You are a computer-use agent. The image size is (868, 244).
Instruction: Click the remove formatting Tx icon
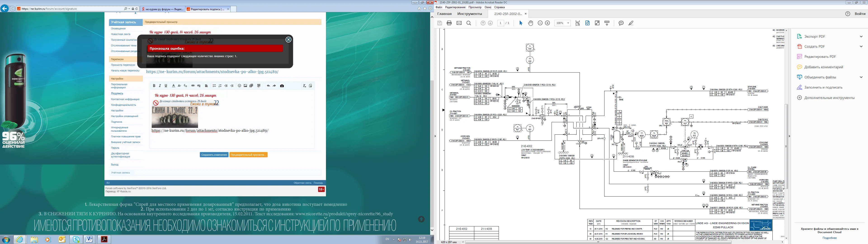304,86
